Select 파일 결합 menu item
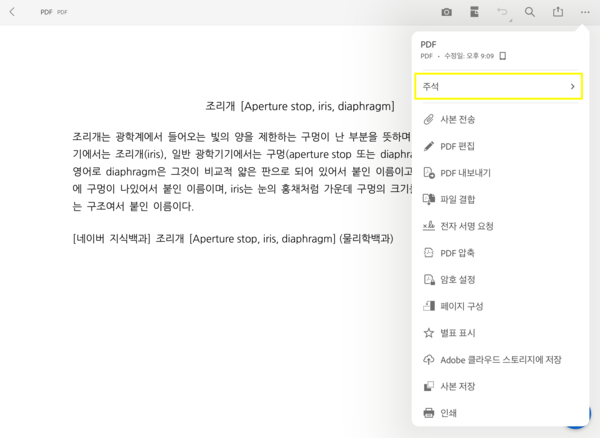This screenshot has width=600, height=438. tap(458, 199)
